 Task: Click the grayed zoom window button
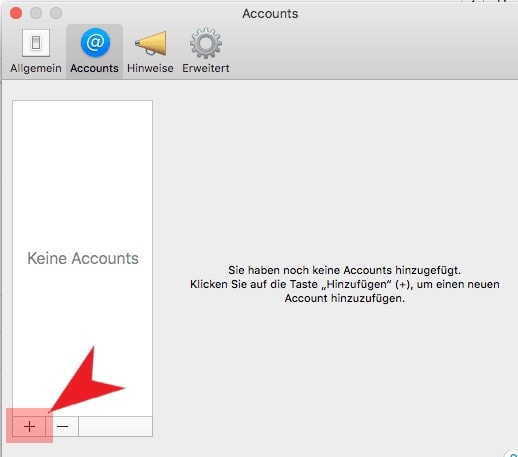56,13
